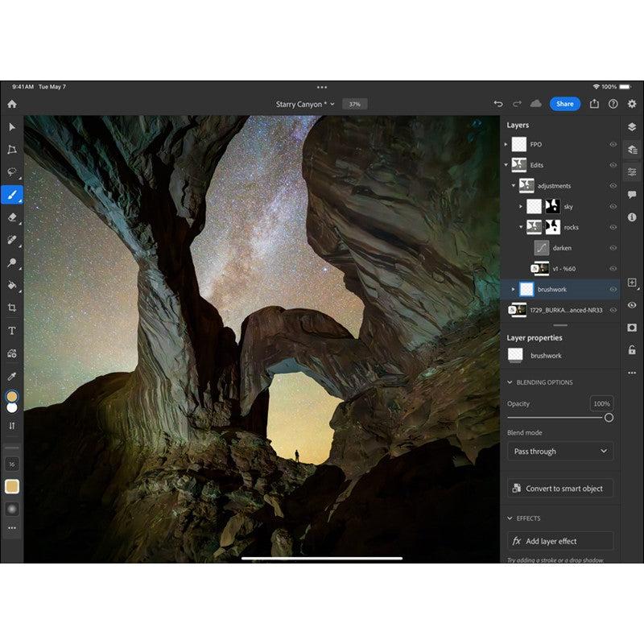Click the Share button

[564, 104]
